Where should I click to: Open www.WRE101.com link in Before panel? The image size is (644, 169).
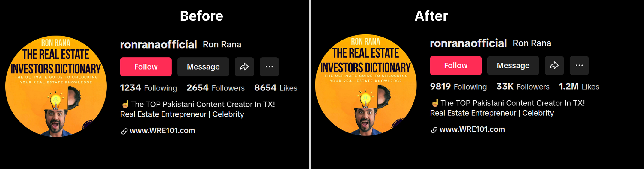162,131
